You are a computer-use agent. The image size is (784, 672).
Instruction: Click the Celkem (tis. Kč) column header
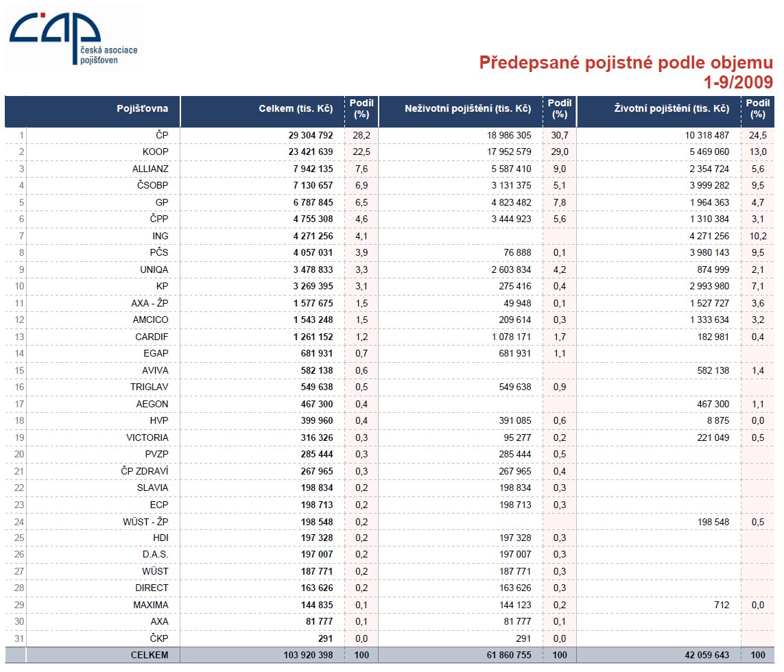(x=296, y=108)
